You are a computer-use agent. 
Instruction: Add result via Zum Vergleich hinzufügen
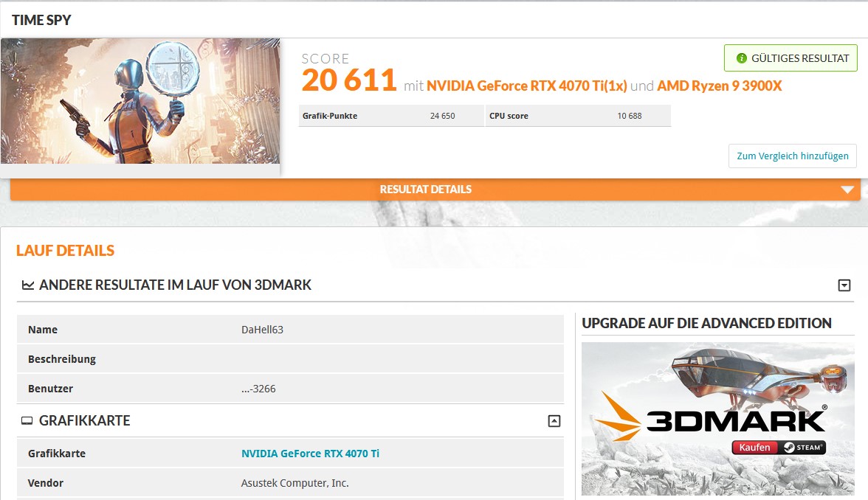pos(792,156)
